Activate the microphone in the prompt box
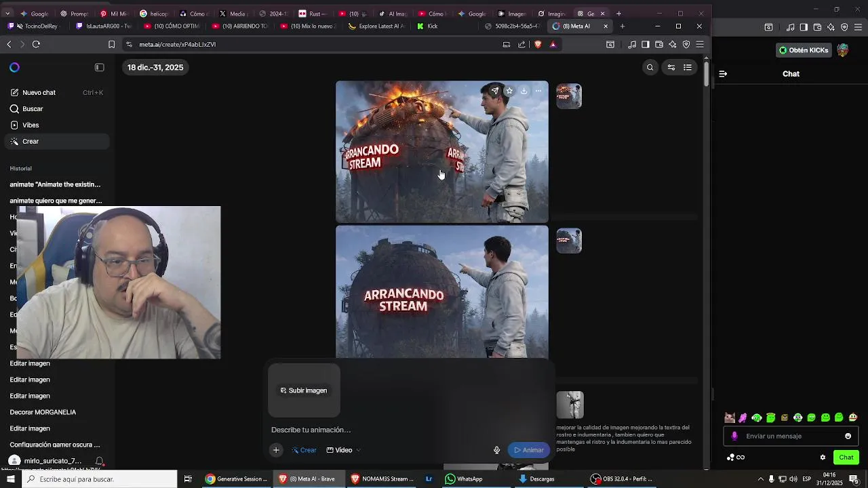Image resolution: width=868 pixels, height=488 pixels. pyautogui.click(x=496, y=450)
